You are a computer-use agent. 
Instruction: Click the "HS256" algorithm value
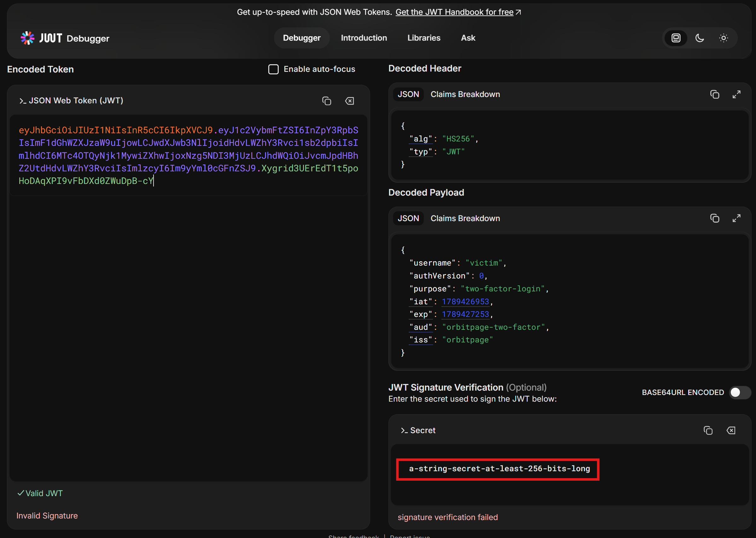click(458, 139)
